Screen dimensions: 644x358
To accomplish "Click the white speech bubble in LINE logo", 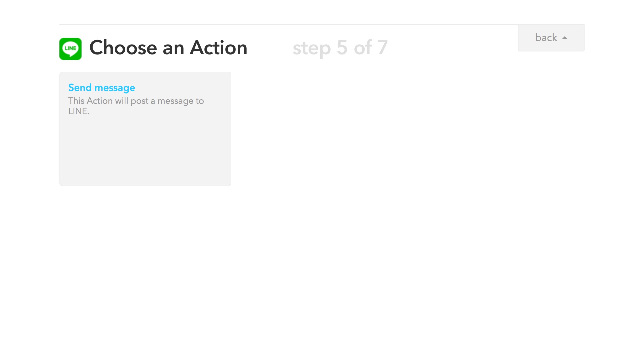I will [70, 49].
